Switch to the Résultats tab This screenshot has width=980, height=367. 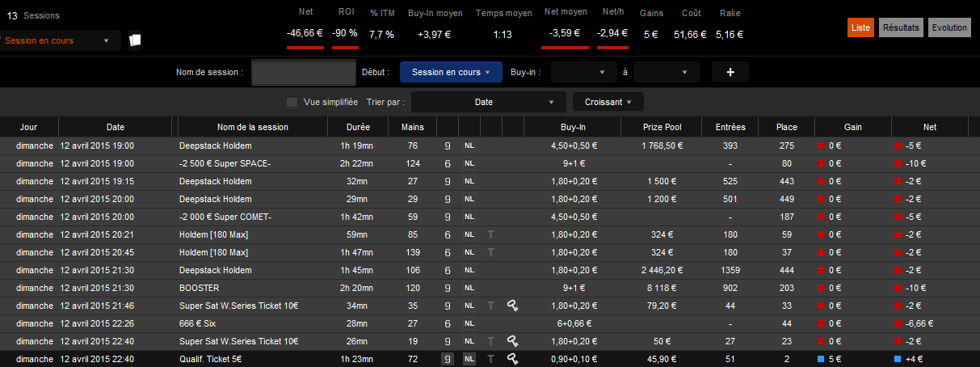[902, 27]
